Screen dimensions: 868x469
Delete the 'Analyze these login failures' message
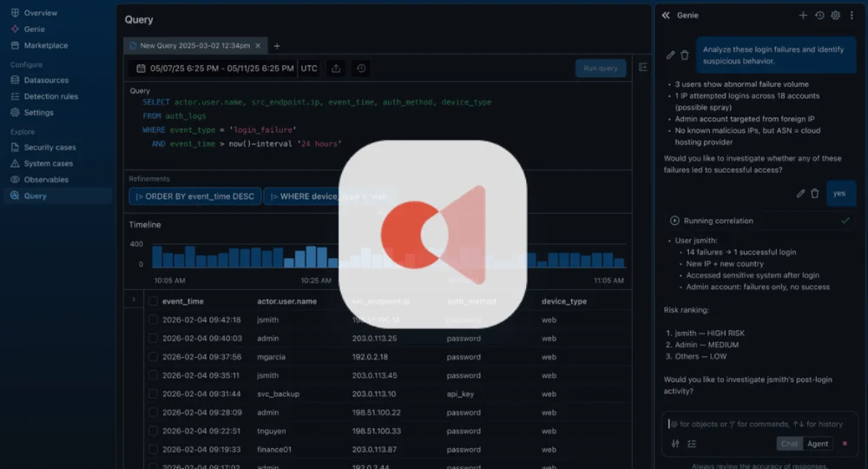[x=685, y=55]
